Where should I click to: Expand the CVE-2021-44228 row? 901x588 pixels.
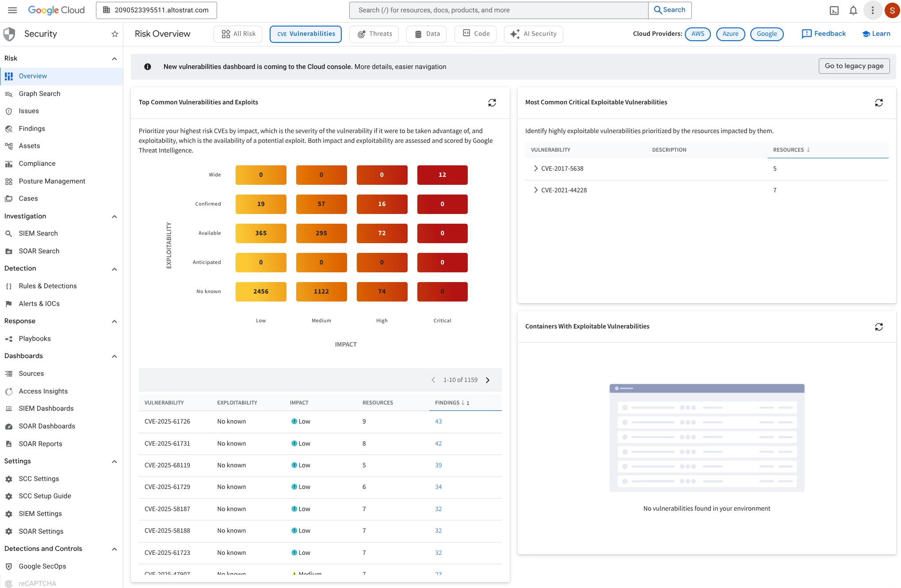[x=535, y=190]
